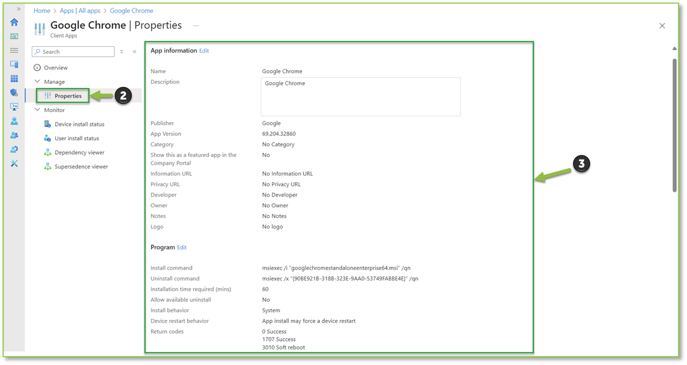Open Device install status

79,124
